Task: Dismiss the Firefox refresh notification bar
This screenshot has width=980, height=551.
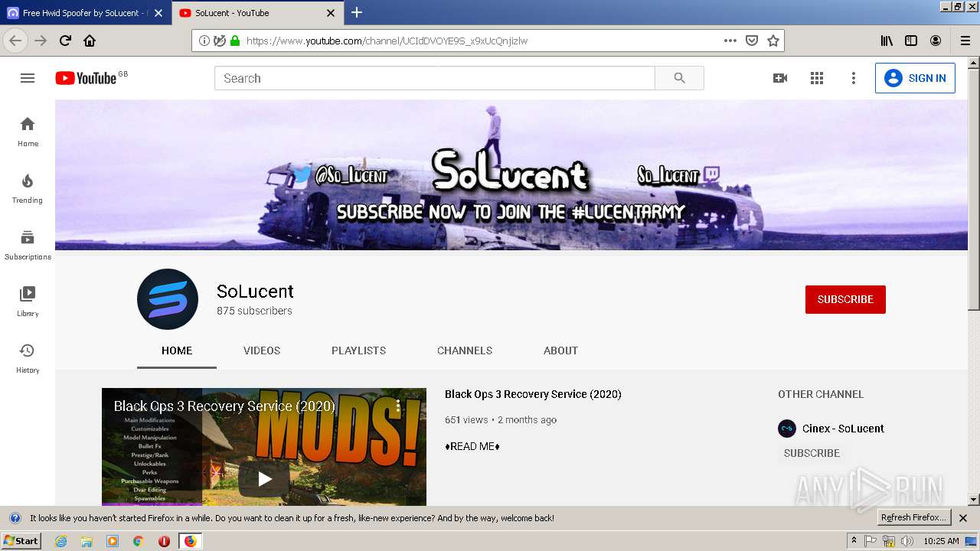Action: click(x=963, y=518)
